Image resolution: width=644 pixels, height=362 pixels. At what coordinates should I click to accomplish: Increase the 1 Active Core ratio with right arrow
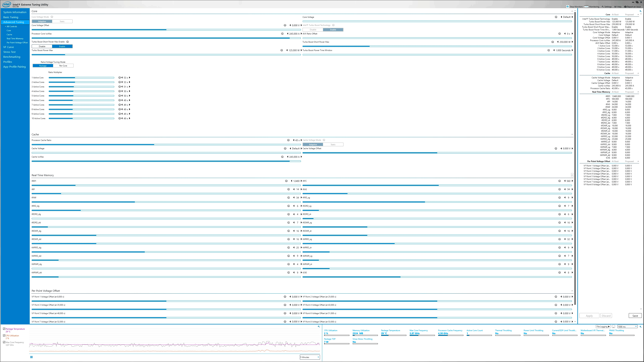coord(129,78)
